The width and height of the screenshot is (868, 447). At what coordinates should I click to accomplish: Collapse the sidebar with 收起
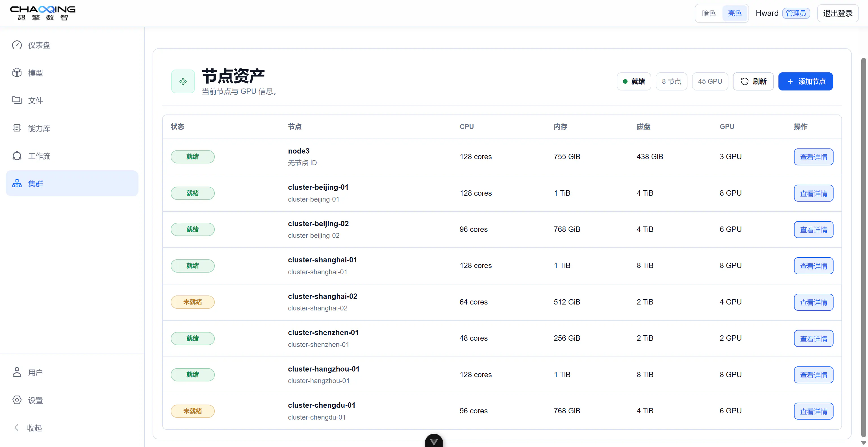[72, 428]
